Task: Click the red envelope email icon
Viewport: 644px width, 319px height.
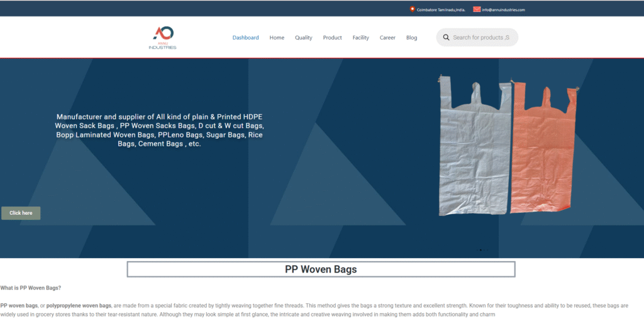Action: point(477,9)
